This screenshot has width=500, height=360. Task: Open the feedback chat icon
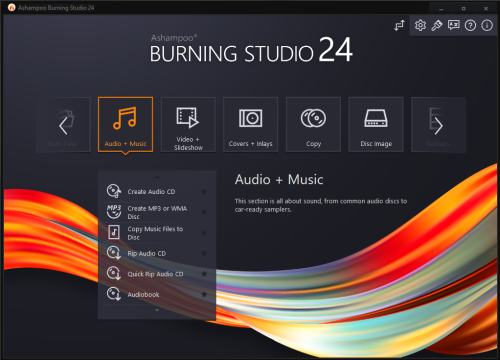453,25
